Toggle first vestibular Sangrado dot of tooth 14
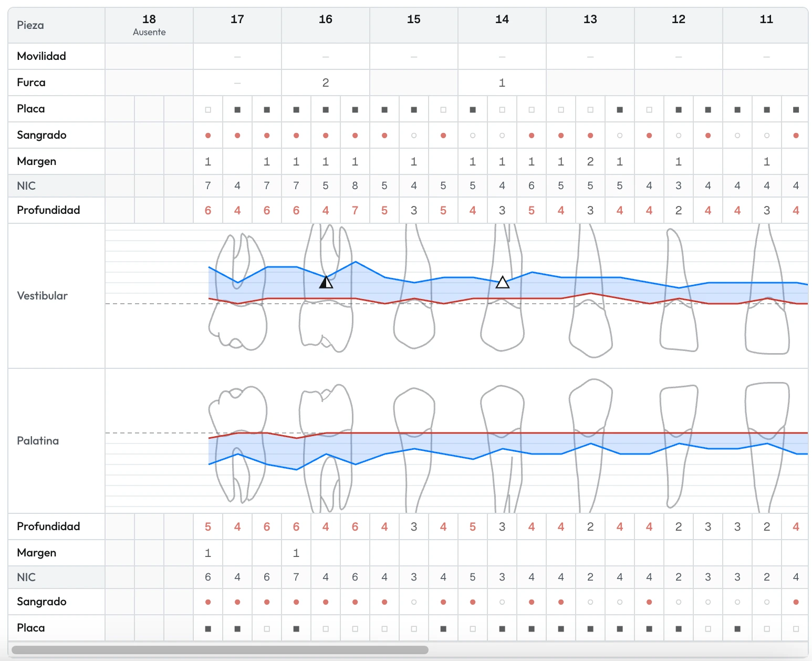This screenshot has height=661, width=812. [473, 136]
